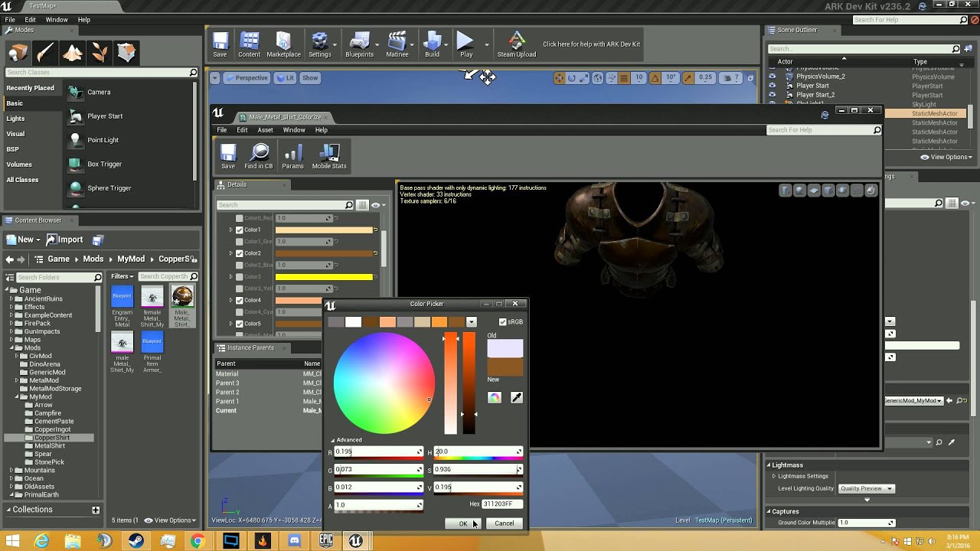Toggle color wheel/spectrum button in Color Picker
980x551 pixels.
click(495, 398)
